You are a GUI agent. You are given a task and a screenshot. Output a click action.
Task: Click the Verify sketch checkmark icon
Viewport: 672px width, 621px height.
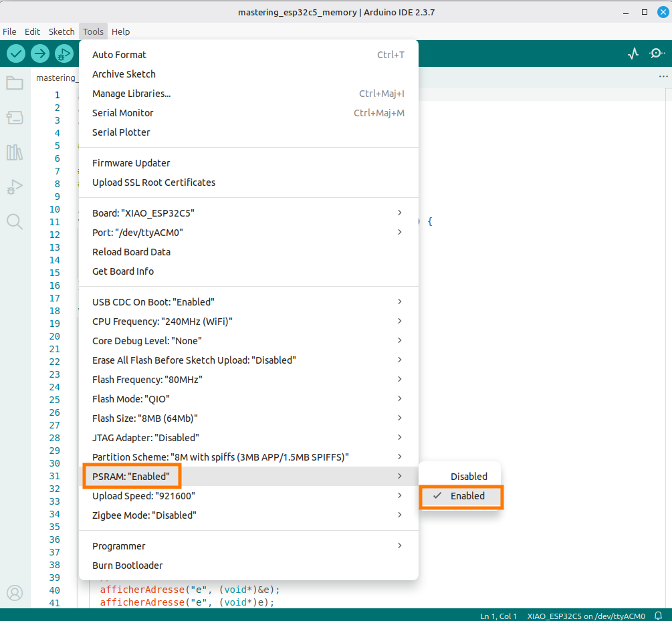(16, 53)
